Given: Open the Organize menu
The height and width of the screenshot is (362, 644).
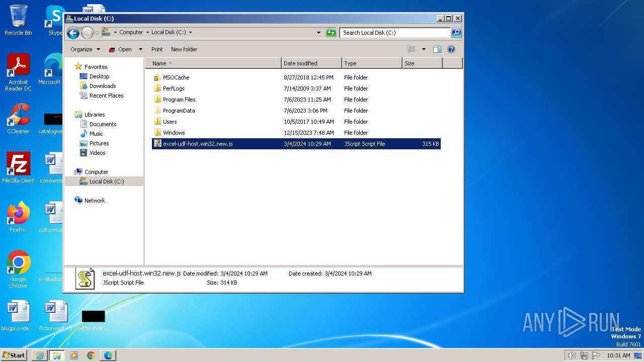Looking at the screenshot, I should point(85,49).
